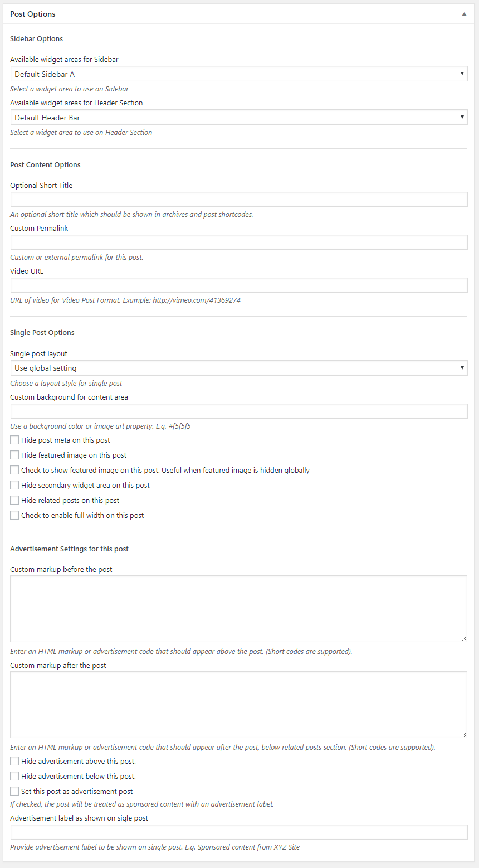Enable Hide featured image on this post
The width and height of the screenshot is (479, 868).
pos(14,455)
